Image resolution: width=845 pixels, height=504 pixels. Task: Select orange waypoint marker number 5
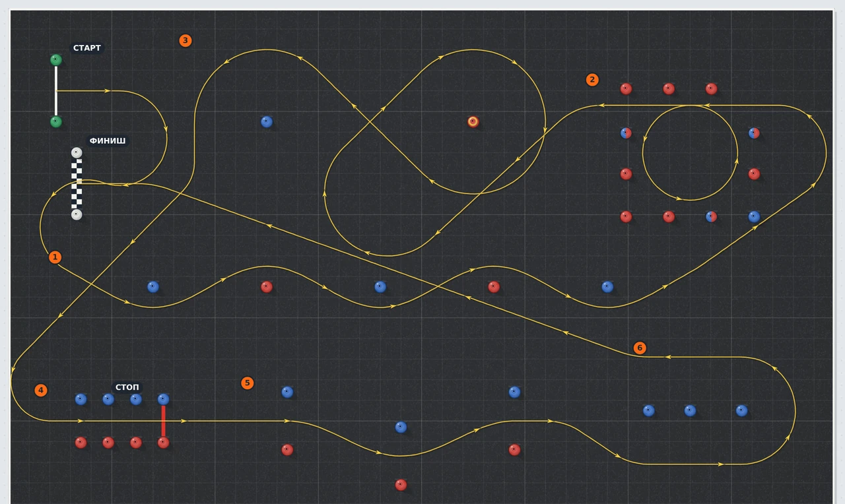248,383
